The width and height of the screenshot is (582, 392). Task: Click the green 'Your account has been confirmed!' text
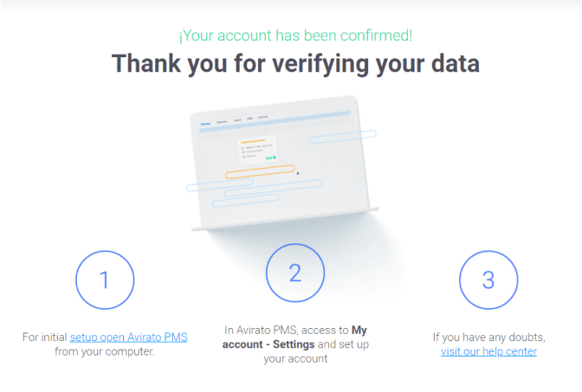(295, 35)
